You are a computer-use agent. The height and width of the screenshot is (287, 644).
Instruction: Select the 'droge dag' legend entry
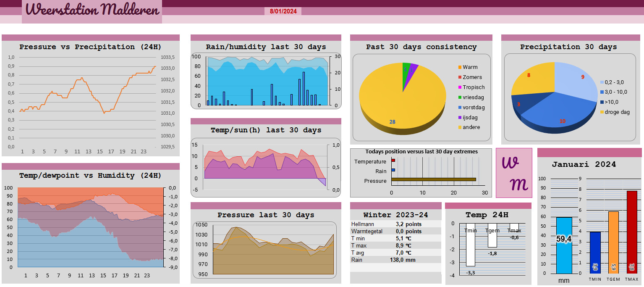[x=617, y=112]
